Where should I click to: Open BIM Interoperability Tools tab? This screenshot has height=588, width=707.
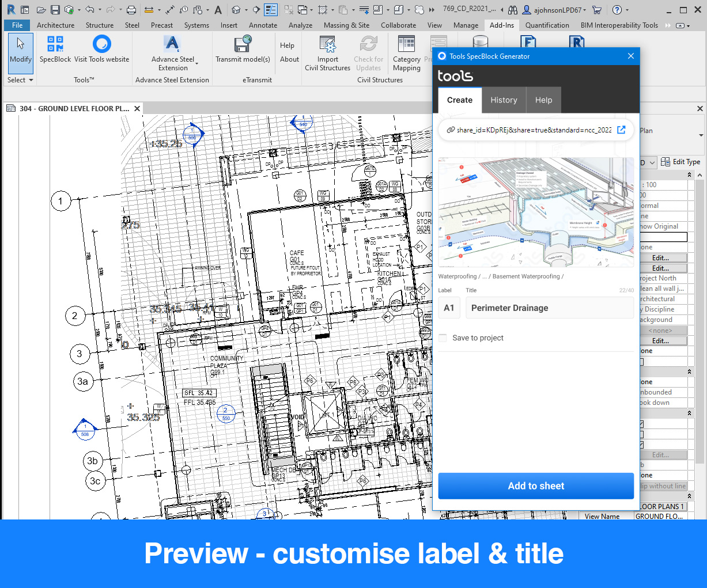pos(619,25)
